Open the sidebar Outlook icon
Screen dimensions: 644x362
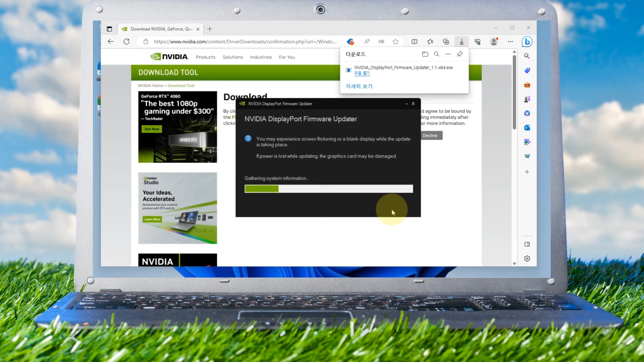[527, 128]
